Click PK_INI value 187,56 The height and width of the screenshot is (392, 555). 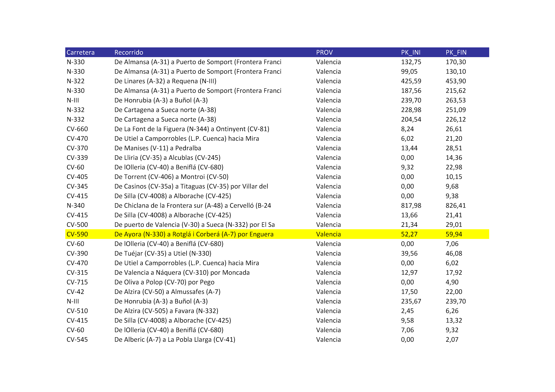411,91
